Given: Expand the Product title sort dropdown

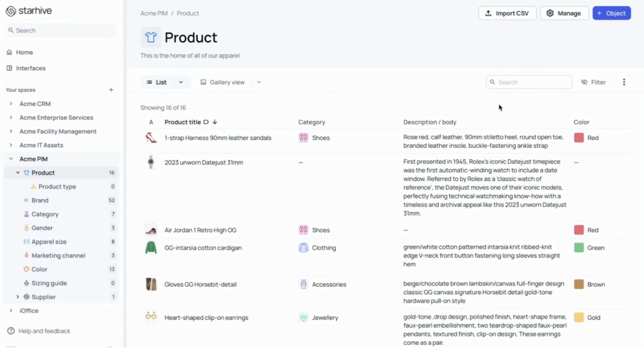Looking at the screenshot, I should tap(215, 122).
